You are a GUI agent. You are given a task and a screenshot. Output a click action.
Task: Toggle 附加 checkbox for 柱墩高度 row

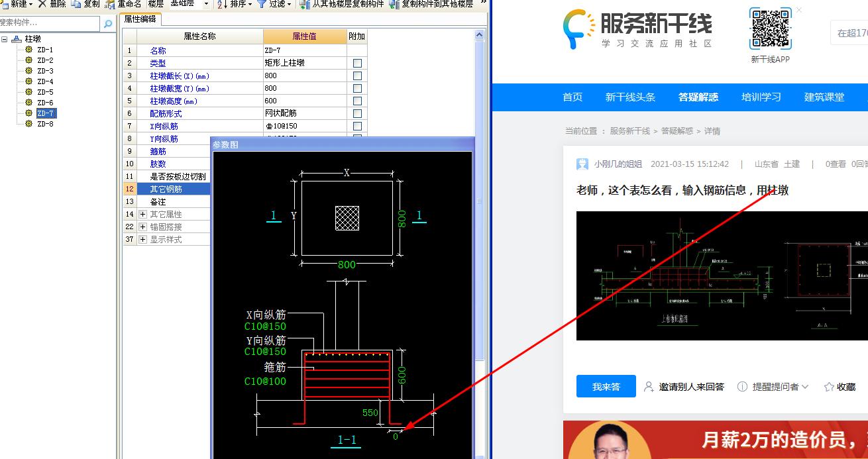tap(357, 101)
